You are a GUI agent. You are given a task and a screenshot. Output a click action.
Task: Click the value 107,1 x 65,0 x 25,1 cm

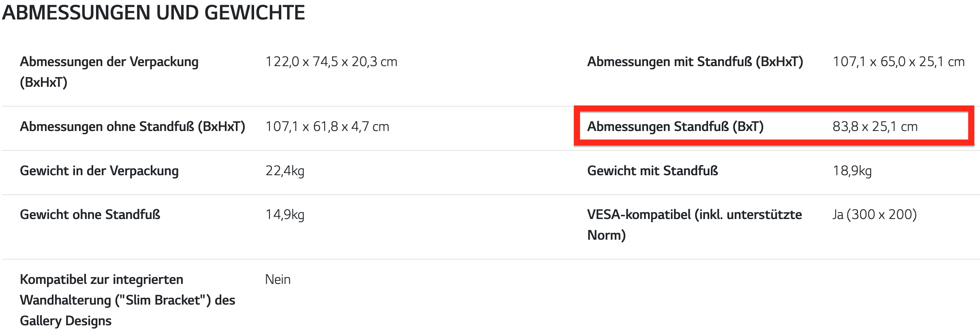point(898,62)
